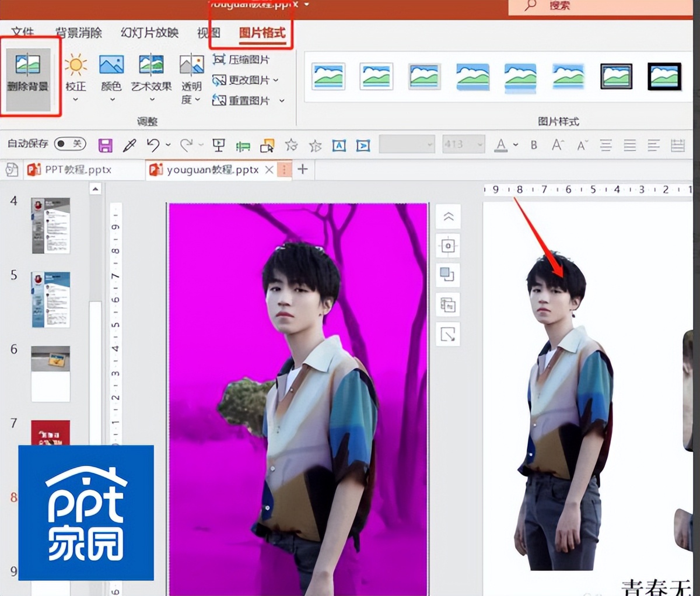Select slide 4 thumbnail
The width and height of the screenshot is (700, 596).
point(51,226)
